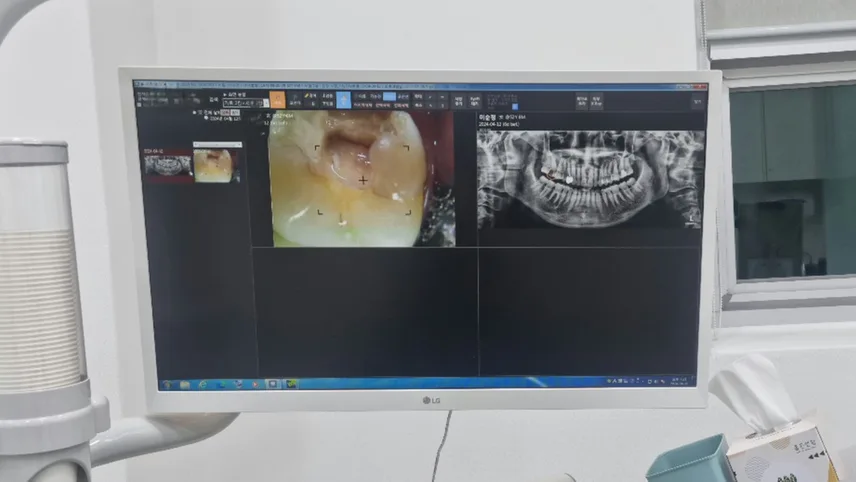
Task: Click the system tray clock
Action: 679,381
